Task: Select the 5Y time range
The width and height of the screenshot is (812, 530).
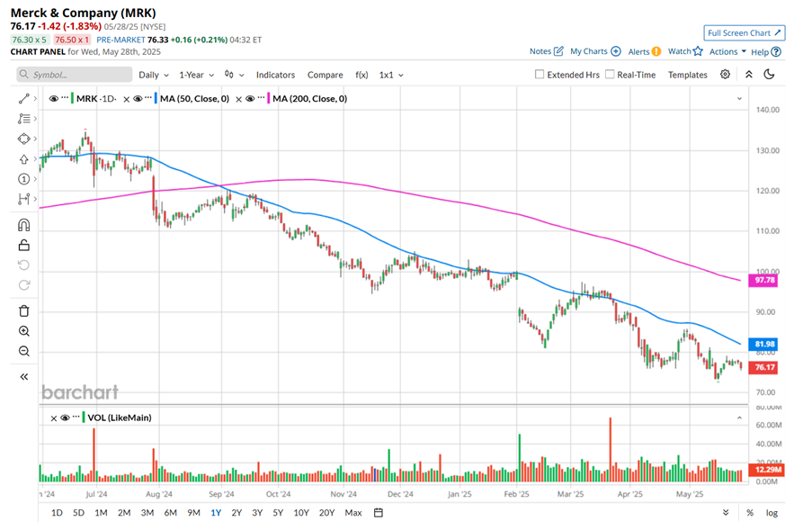Action: [x=278, y=512]
